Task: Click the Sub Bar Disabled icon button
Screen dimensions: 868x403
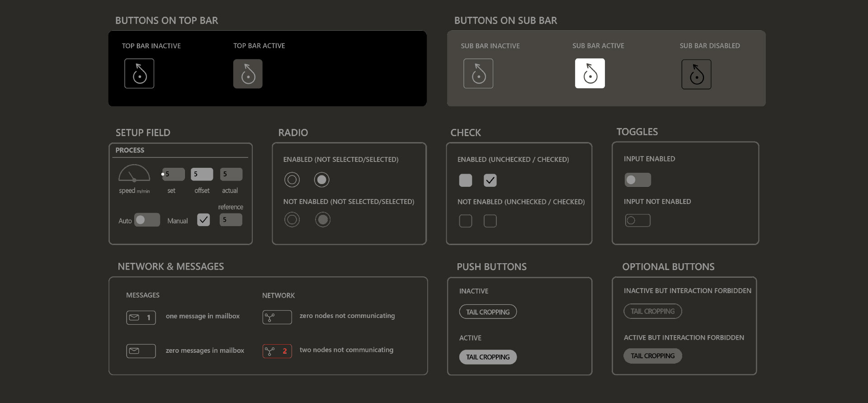Action: [696, 74]
